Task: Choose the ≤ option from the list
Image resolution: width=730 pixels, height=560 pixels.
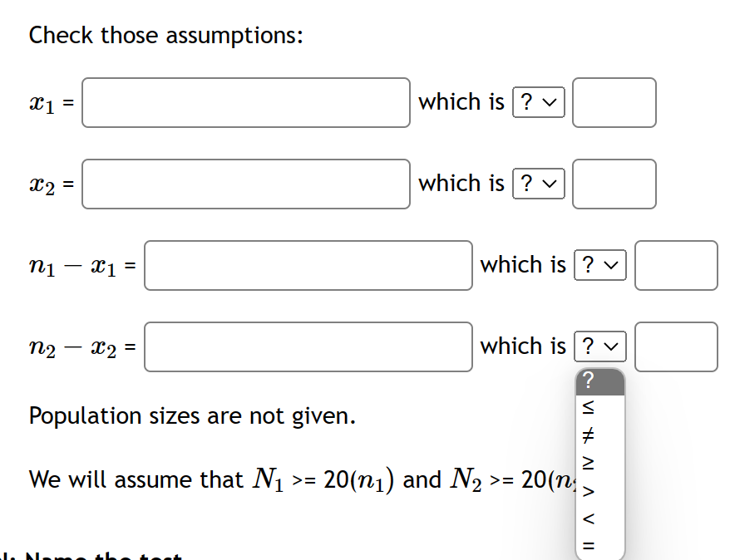Action: click(600, 407)
